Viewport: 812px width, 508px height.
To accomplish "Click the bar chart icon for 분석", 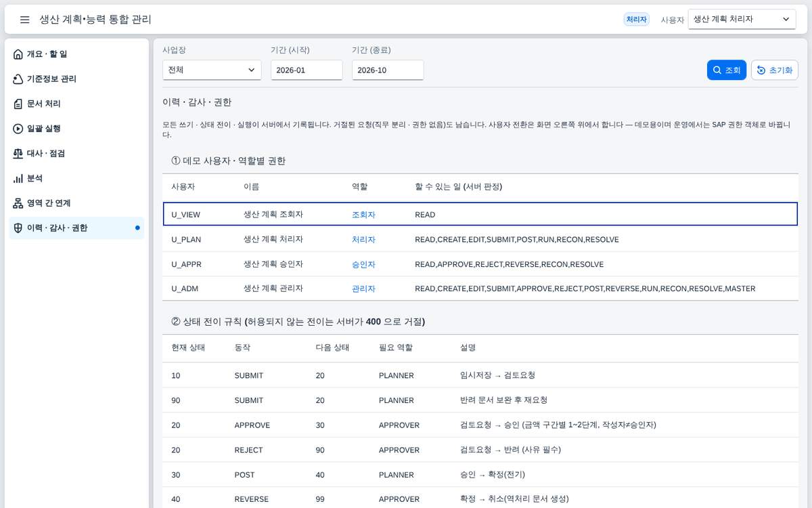I will click(x=18, y=178).
